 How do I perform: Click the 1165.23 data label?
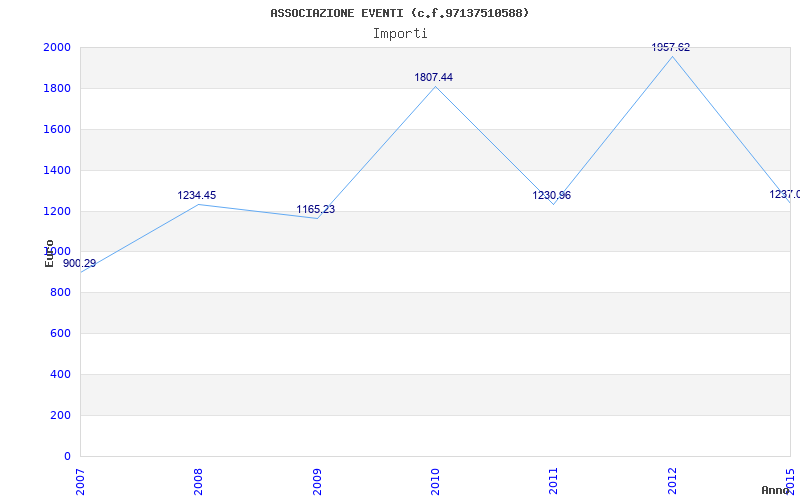(315, 209)
